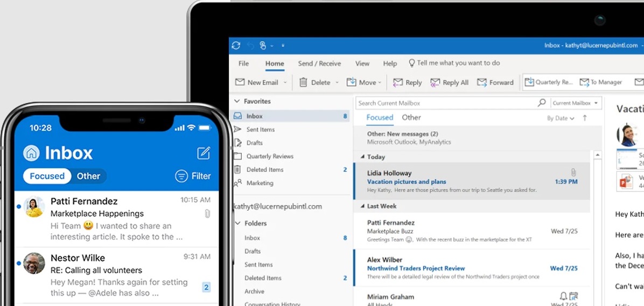
Task: Collapse the Favorites section
Action: (237, 101)
